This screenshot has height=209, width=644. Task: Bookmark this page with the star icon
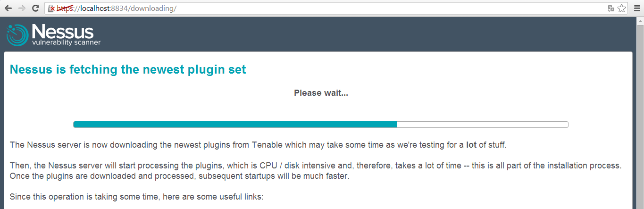621,8
